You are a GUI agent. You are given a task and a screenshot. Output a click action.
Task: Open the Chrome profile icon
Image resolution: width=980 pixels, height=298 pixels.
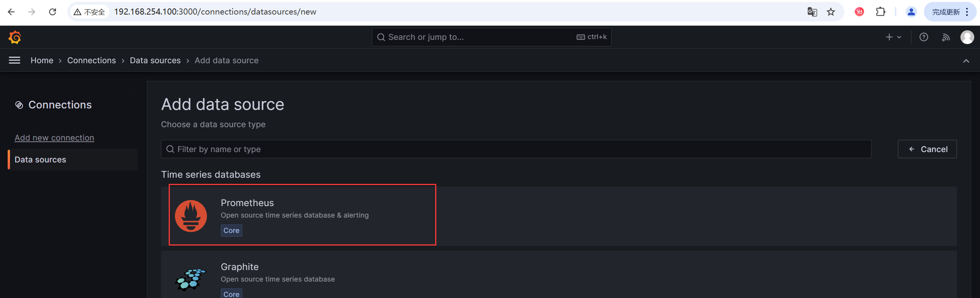pos(911,12)
